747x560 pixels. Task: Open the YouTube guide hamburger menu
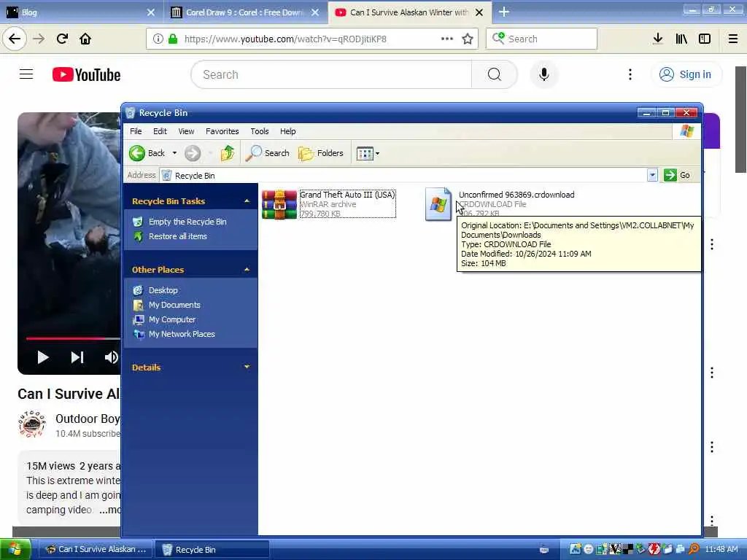pos(26,74)
